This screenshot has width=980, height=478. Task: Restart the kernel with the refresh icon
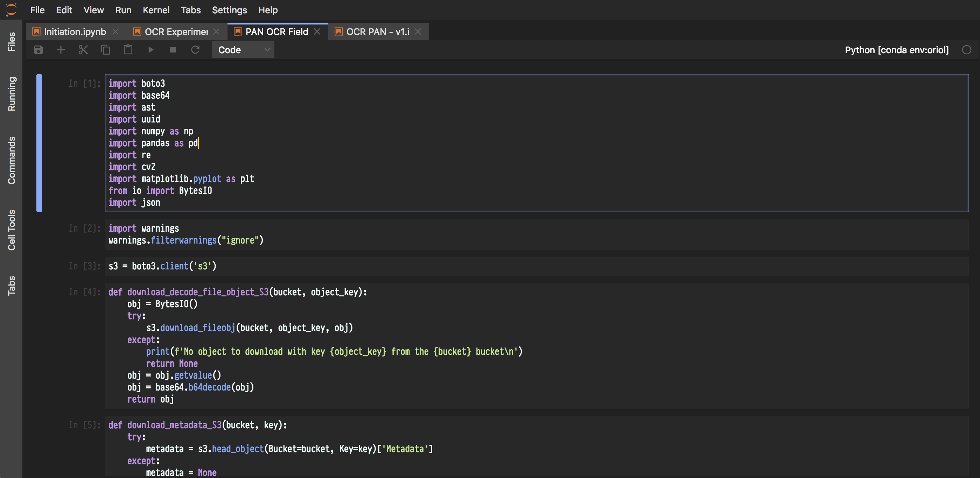(x=195, y=49)
